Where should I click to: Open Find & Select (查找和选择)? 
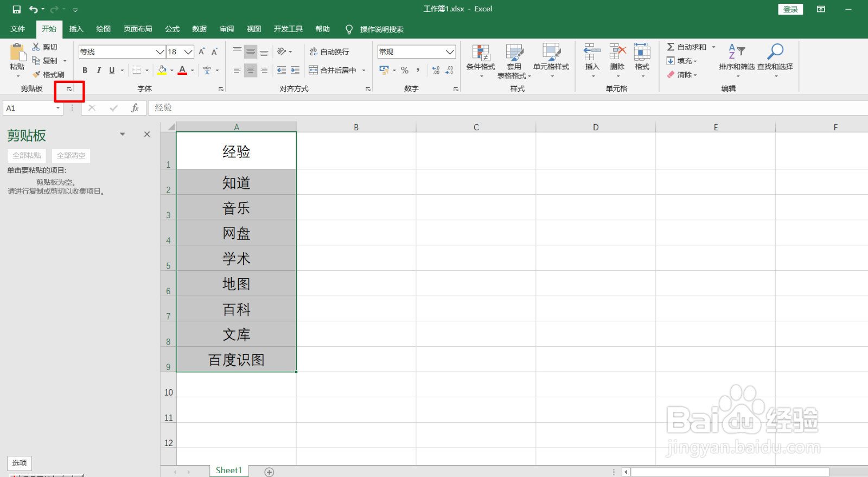(x=775, y=61)
